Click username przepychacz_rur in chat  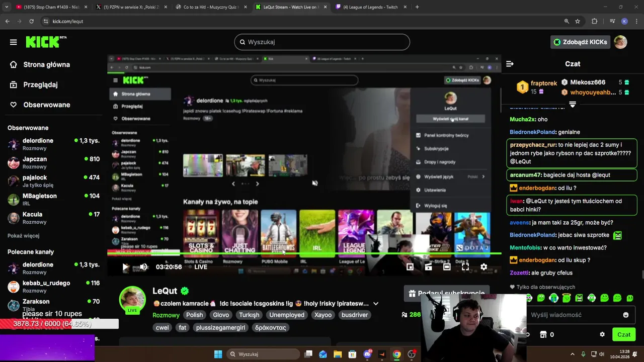tap(533, 144)
